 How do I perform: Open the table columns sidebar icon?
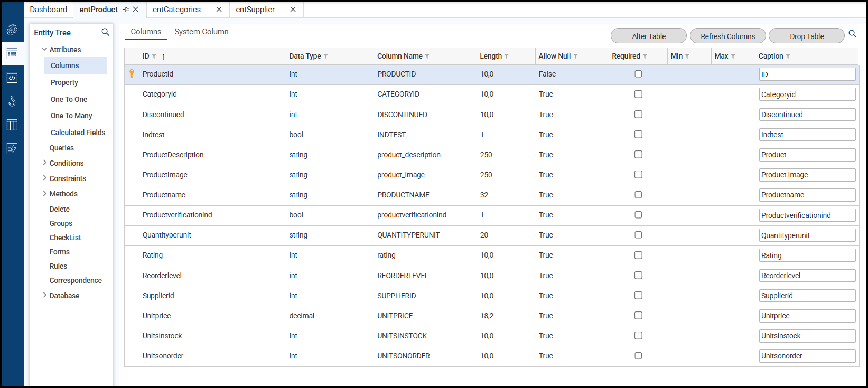pyautogui.click(x=12, y=125)
